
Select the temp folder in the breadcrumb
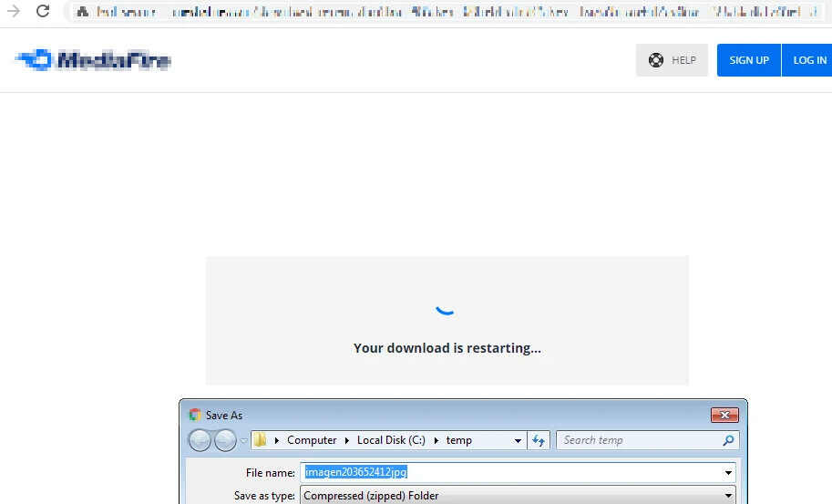(459, 440)
